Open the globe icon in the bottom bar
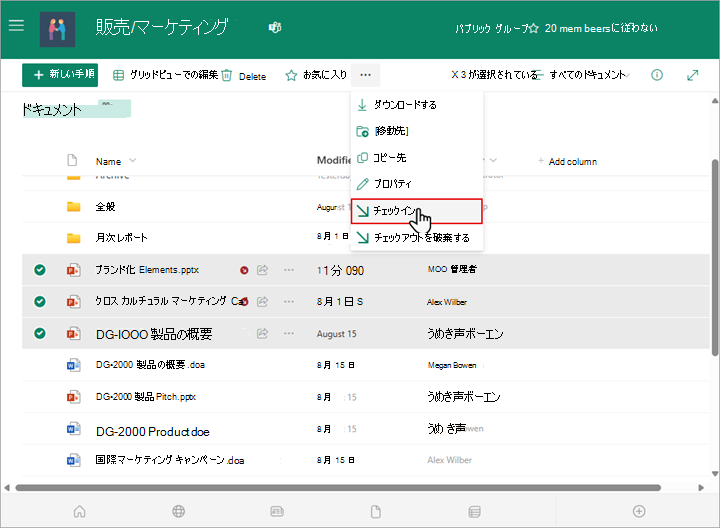This screenshot has width=720, height=528. pos(179,511)
